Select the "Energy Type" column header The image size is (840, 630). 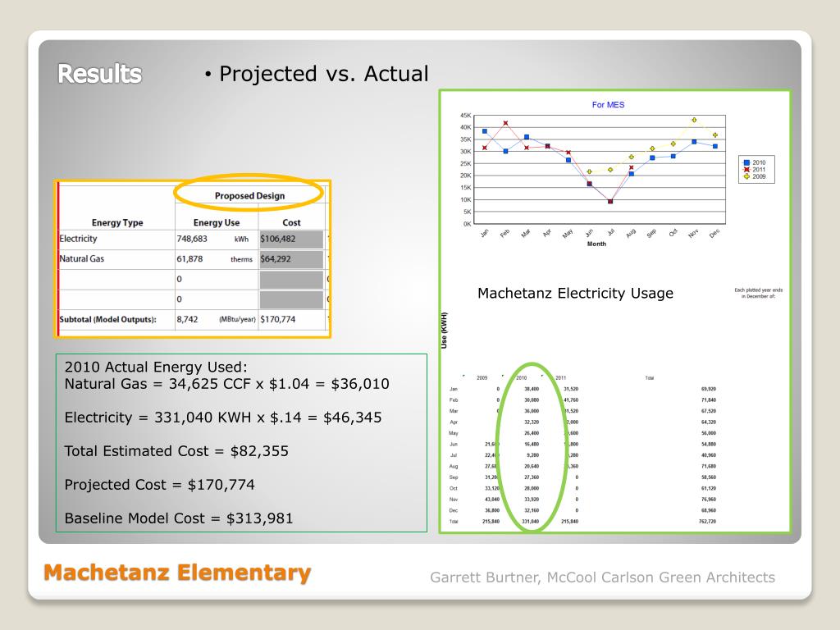117,222
